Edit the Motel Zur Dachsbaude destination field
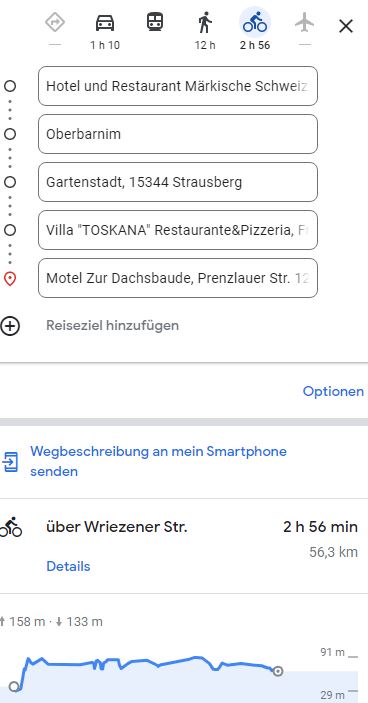 point(178,278)
